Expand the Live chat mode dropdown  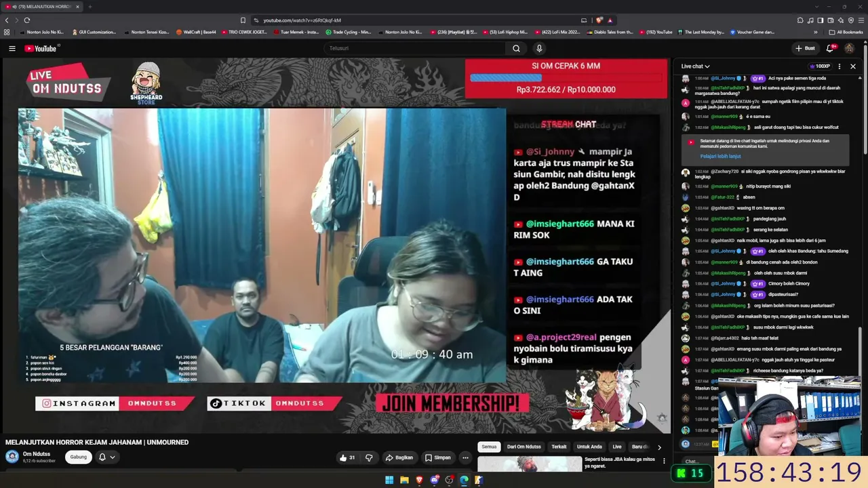[695, 66]
